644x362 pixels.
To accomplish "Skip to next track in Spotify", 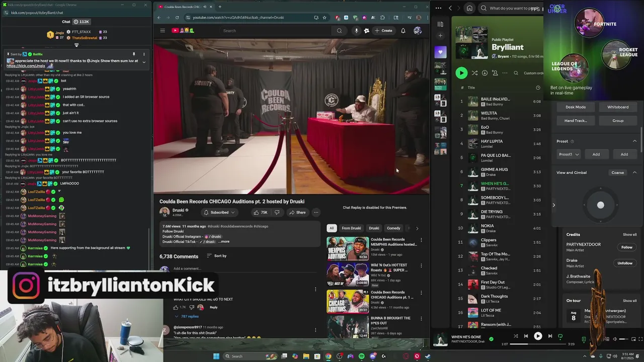I will (x=550, y=336).
